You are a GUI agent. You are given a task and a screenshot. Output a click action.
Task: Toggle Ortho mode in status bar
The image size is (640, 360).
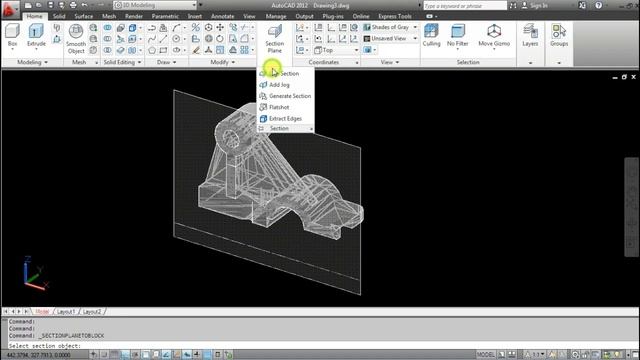125,354
